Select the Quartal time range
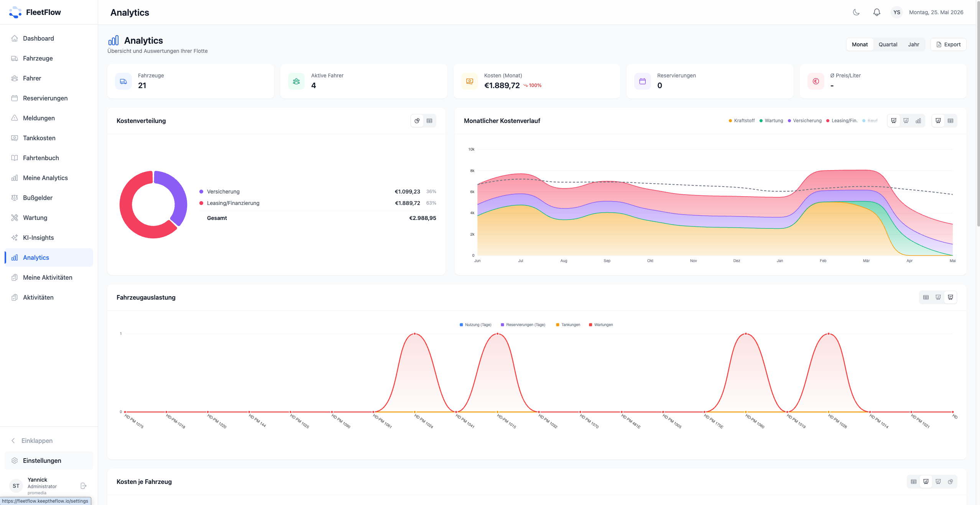 point(888,44)
